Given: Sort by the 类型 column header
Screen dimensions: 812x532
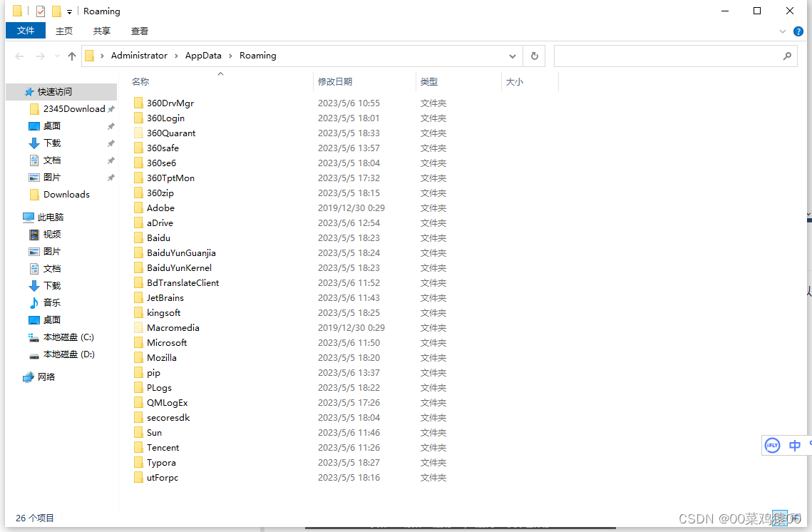Looking at the screenshot, I should (x=428, y=81).
